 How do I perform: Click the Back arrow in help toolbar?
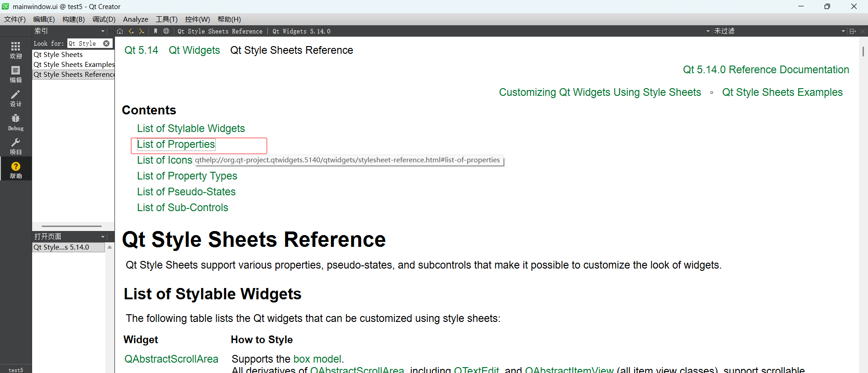131,31
